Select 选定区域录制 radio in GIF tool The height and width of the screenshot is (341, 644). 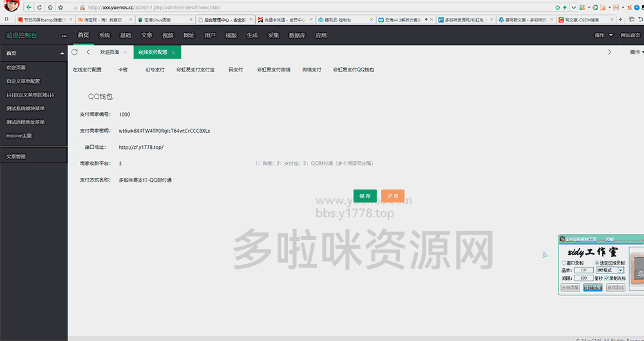pos(597,263)
